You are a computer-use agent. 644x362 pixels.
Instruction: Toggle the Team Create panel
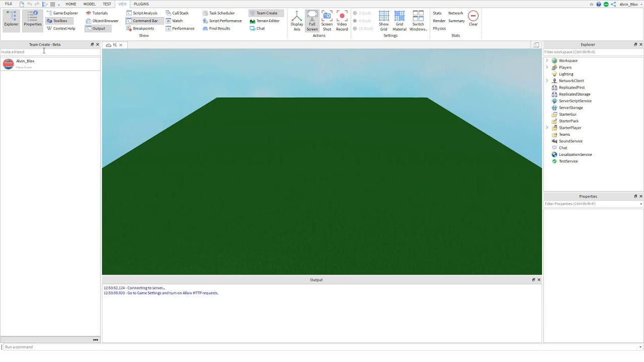pos(266,13)
